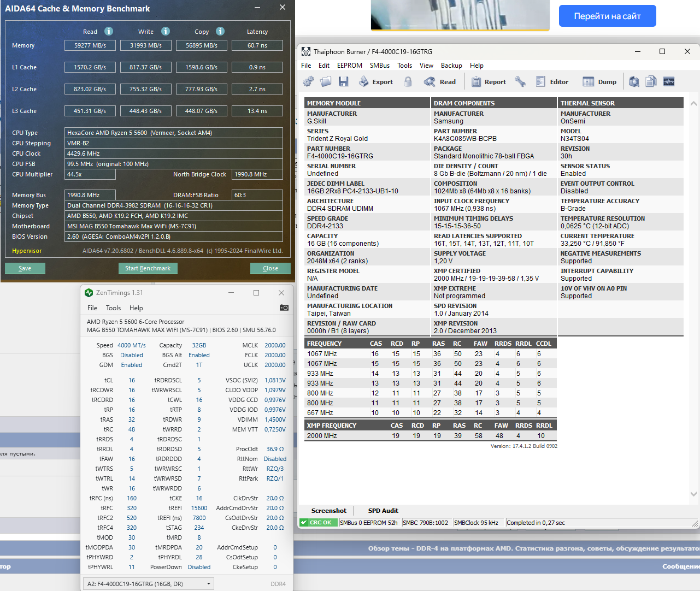Image resolution: width=700 pixels, height=591 pixels.
Task: Click the Report toolbar button
Action: click(489, 81)
